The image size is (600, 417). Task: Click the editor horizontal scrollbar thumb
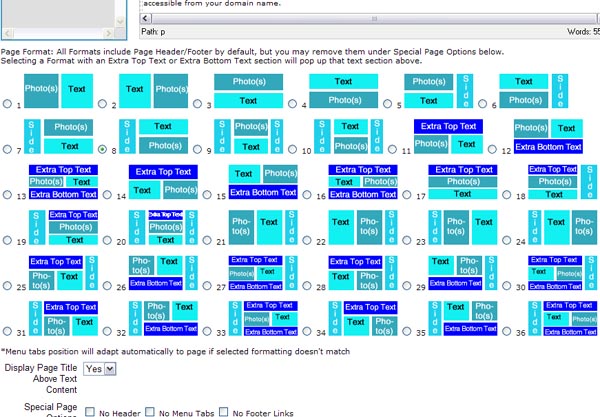pyautogui.click(x=374, y=18)
